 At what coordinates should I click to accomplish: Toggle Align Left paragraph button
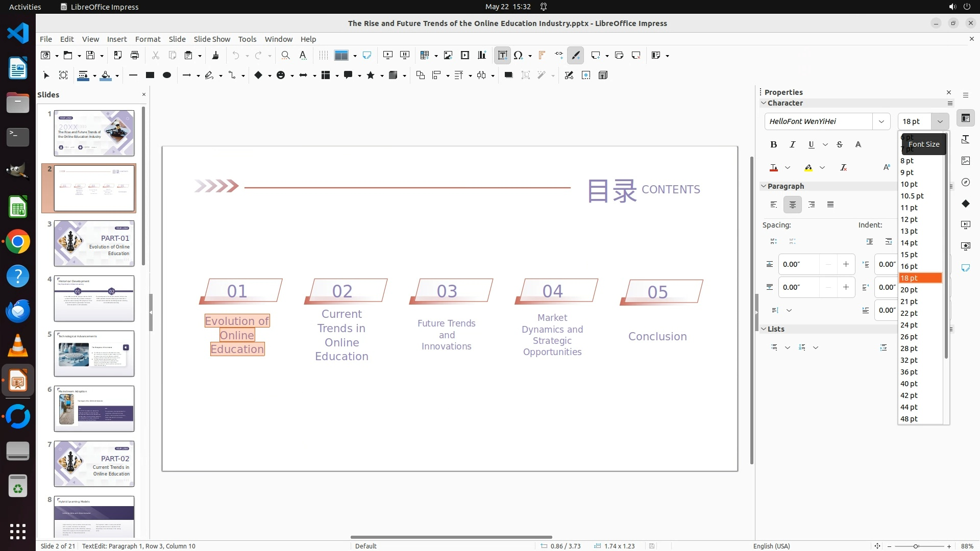773,205
